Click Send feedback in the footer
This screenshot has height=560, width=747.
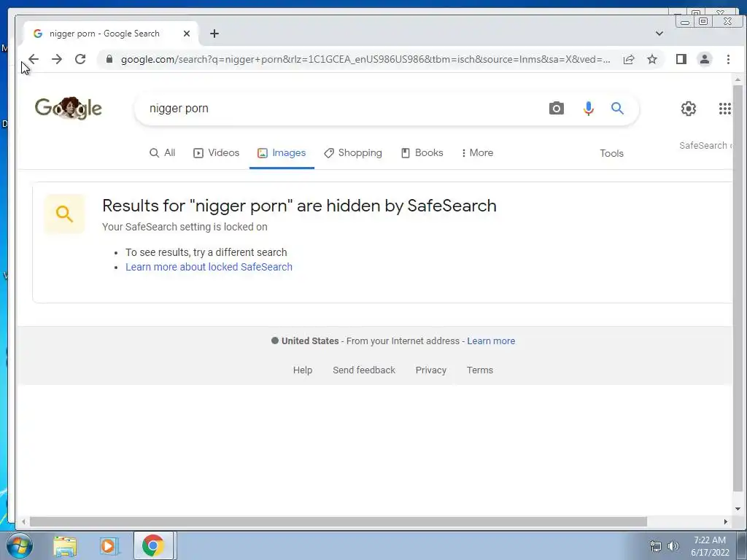364,370
